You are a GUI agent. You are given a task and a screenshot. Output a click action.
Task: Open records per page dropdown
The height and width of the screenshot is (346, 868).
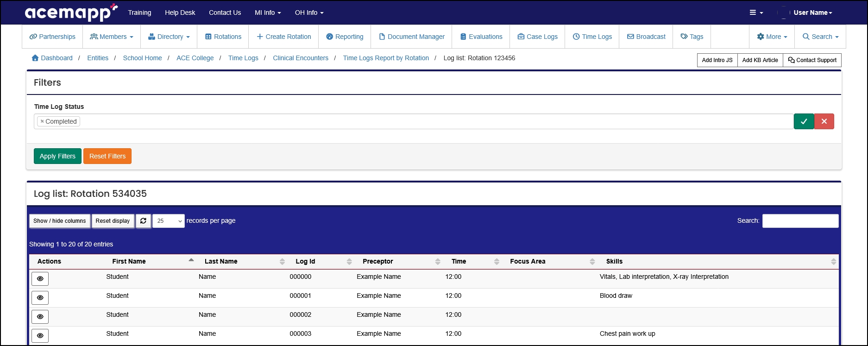[169, 221]
